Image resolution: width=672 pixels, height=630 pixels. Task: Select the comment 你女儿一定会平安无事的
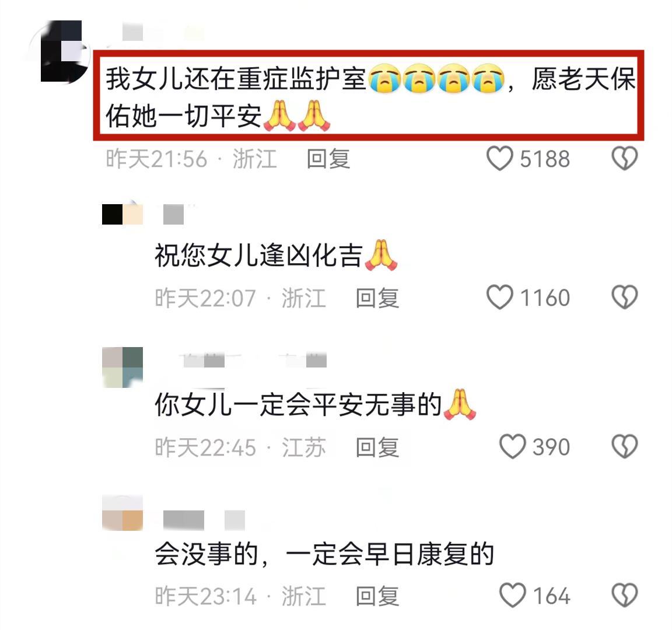pos(316,405)
